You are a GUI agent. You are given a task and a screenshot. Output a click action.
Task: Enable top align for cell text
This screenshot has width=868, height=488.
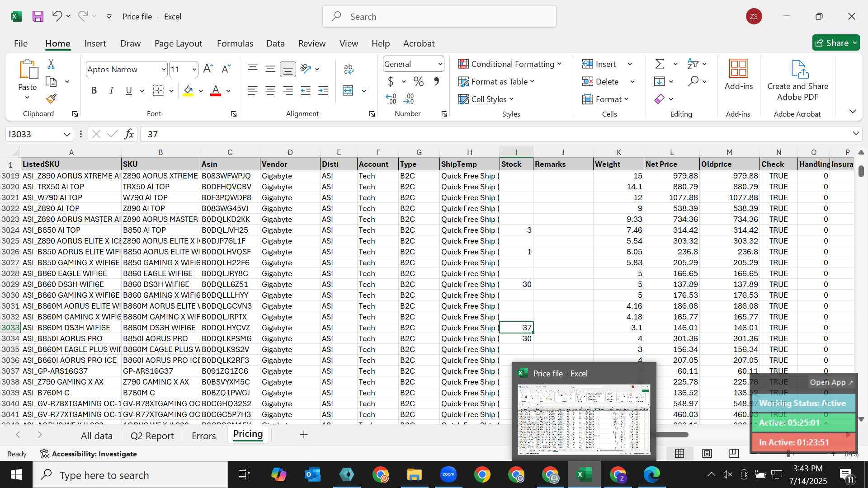click(x=253, y=69)
